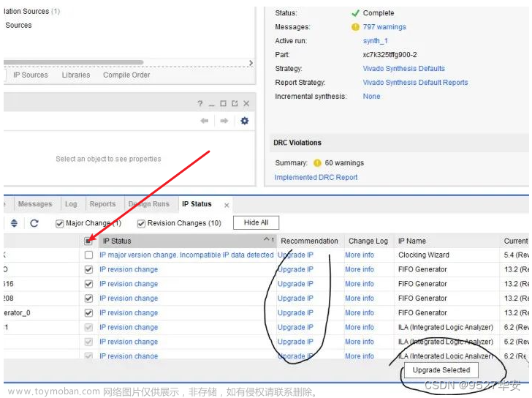Sort by the Current version column header
Viewport: 532px width, 398px height.
[515, 241]
